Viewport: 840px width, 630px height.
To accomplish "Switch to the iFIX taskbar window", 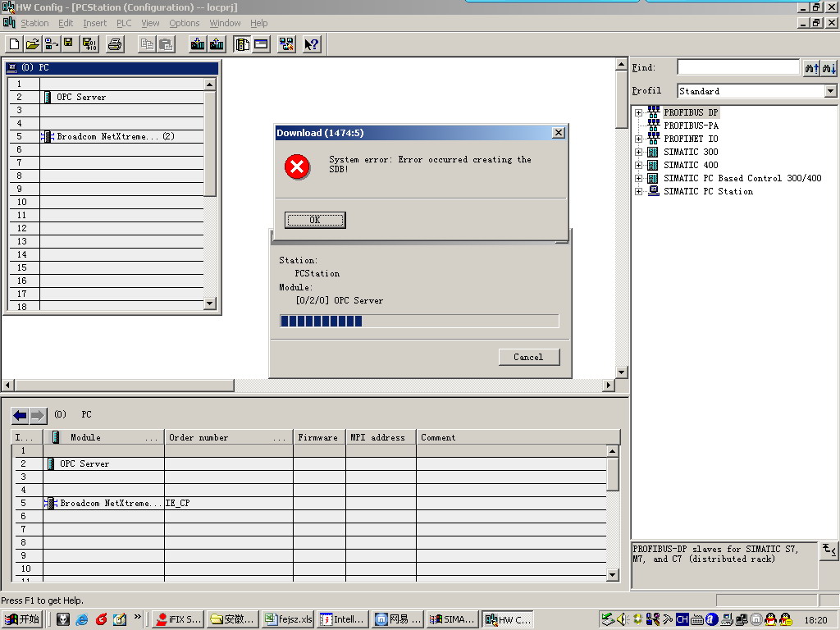I will tap(178, 619).
